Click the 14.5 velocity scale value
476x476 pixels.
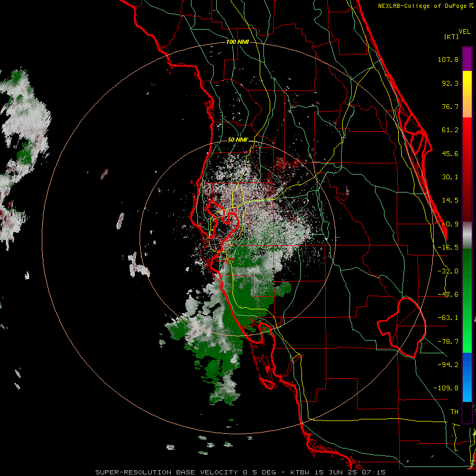450,200
